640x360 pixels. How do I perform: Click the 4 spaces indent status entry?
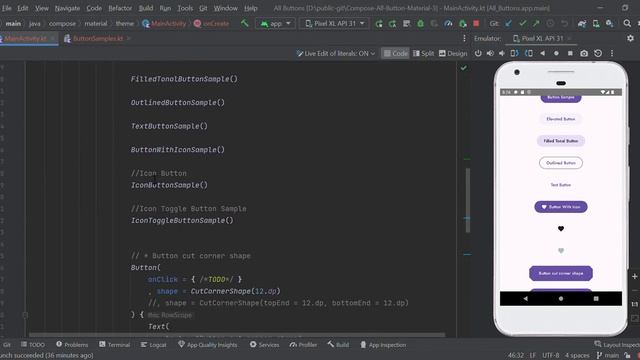(x=577, y=356)
